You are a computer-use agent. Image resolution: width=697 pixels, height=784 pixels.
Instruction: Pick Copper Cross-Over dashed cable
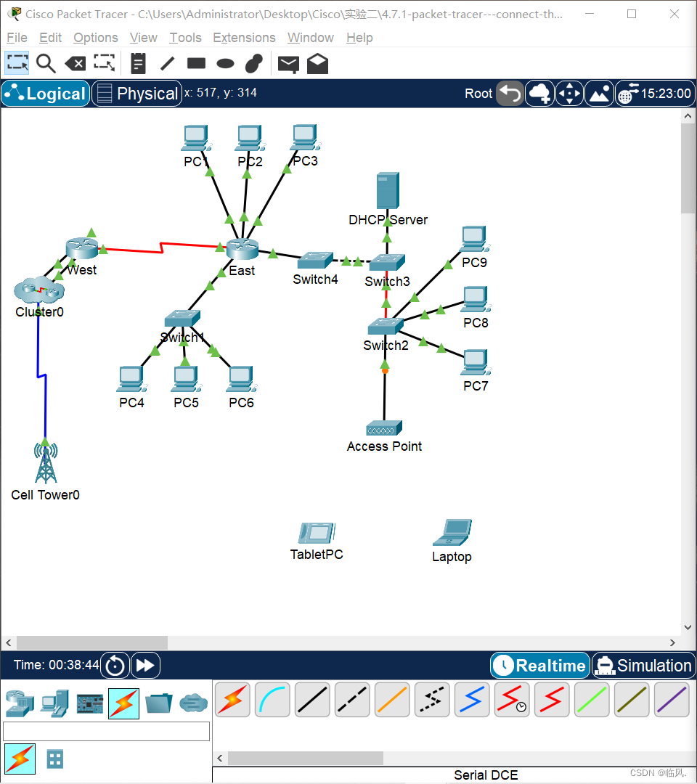(353, 699)
